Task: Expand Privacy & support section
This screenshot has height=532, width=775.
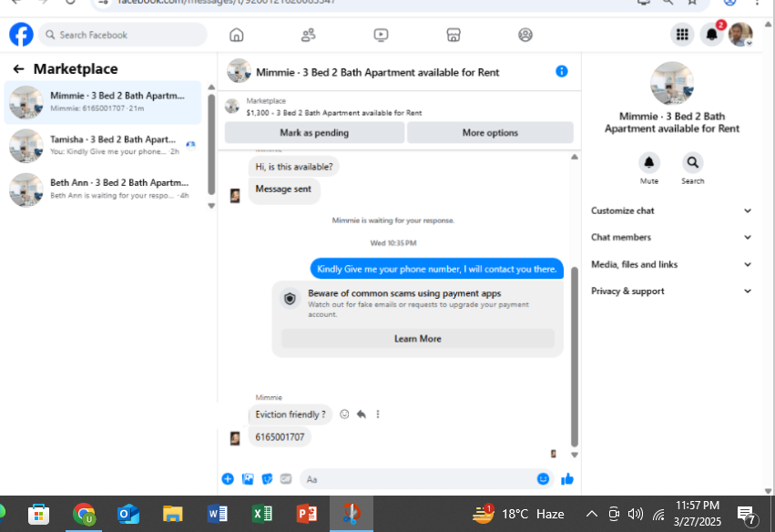Action: click(671, 292)
